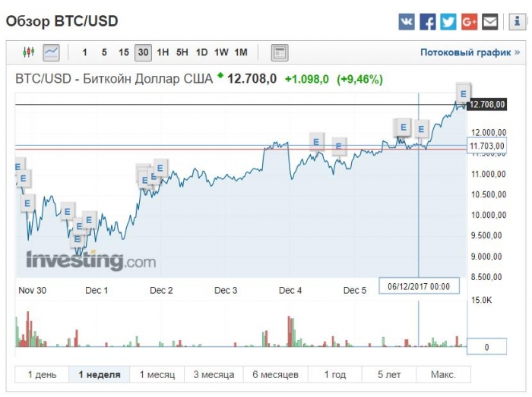Screen dimensions: 532x397
Task: Show the Макс. time range
Action: tap(443, 374)
